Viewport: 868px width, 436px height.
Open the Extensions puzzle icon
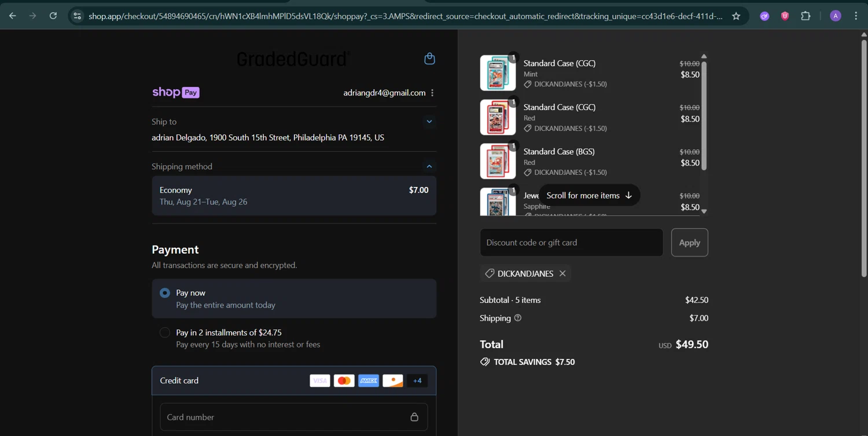coord(806,16)
